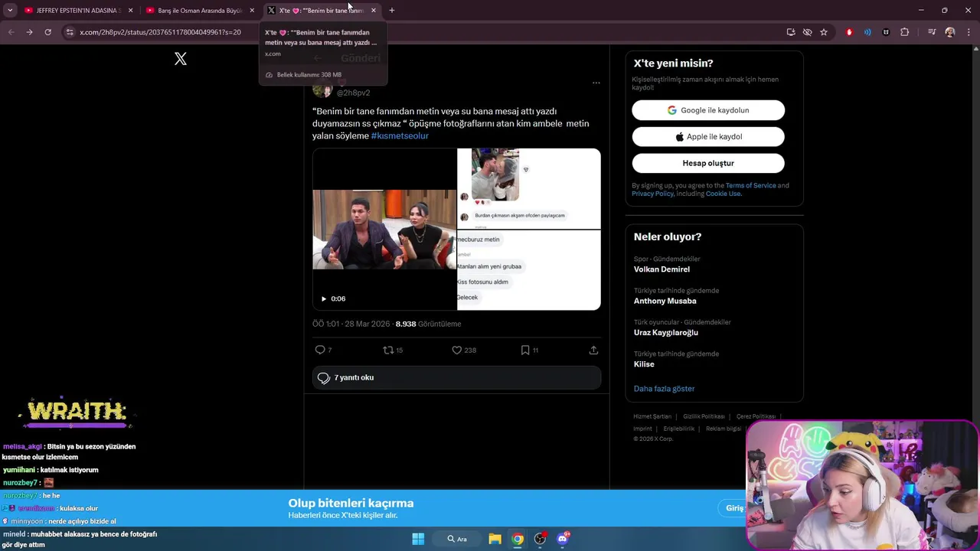Click the browser forward arrow
The height and width of the screenshot is (551, 980).
tap(29, 32)
